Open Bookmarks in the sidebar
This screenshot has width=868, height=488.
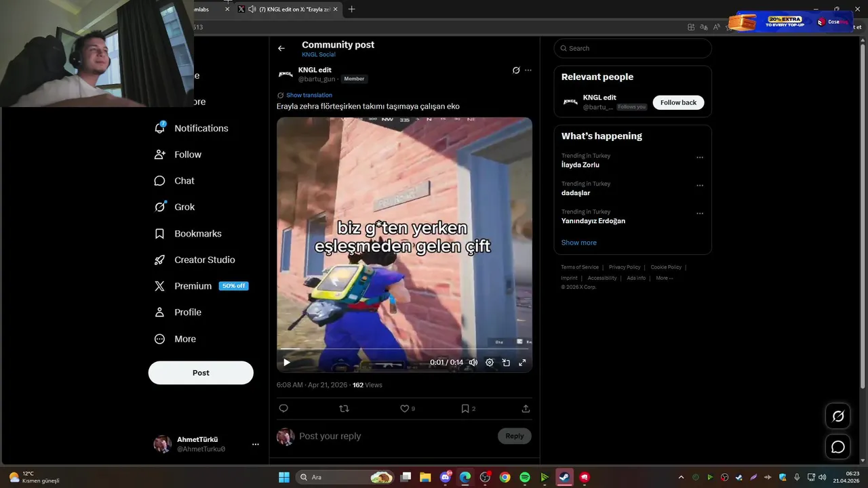pos(188,234)
